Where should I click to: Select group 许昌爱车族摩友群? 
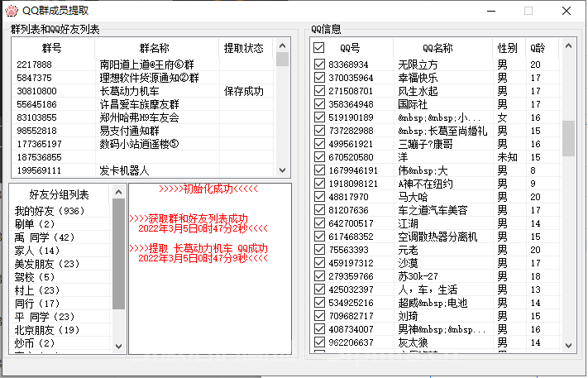pyautogui.click(x=142, y=104)
